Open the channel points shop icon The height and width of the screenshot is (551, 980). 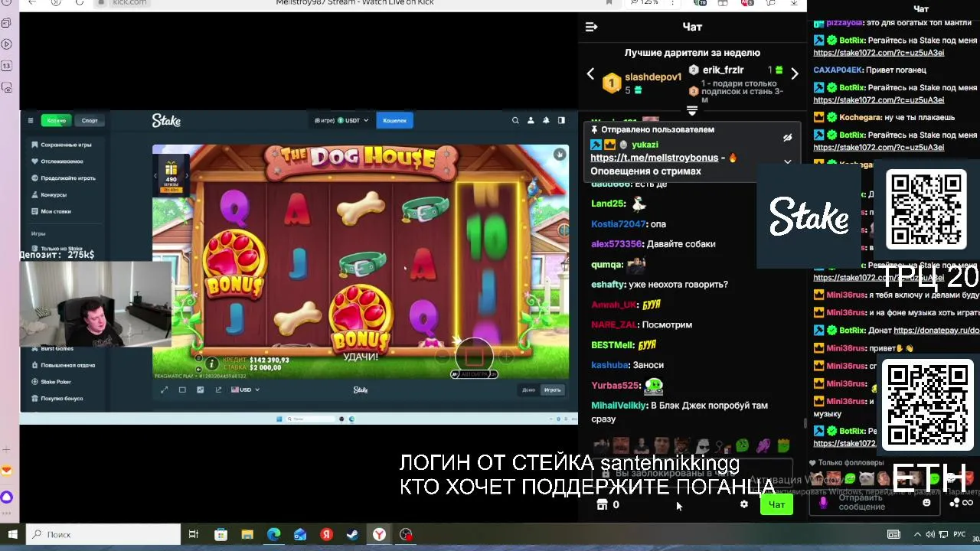tap(603, 504)
